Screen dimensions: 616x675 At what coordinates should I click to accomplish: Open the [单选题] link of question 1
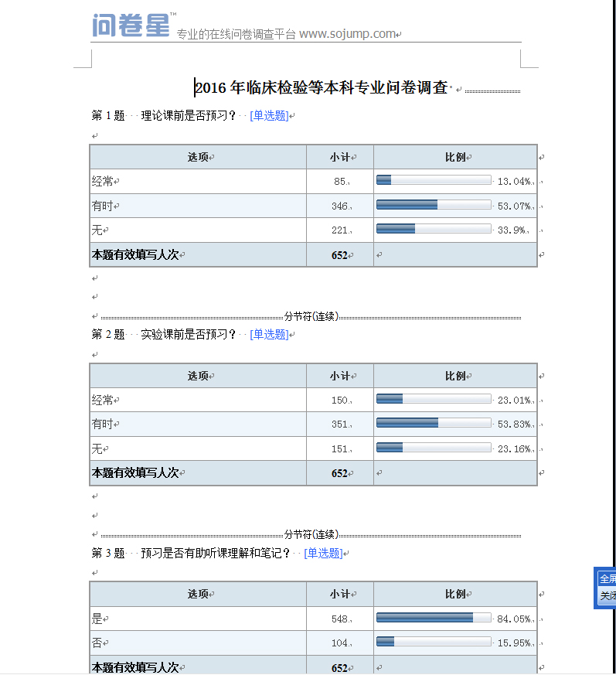(269, 115)
